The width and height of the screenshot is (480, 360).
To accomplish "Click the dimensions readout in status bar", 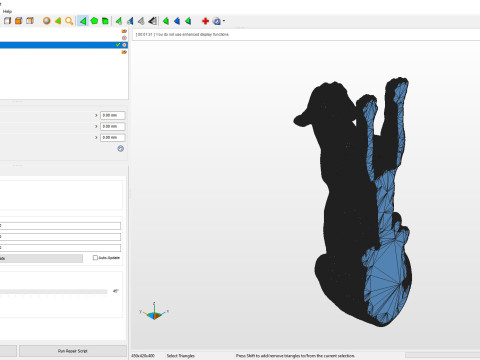I will click(143, 356).
